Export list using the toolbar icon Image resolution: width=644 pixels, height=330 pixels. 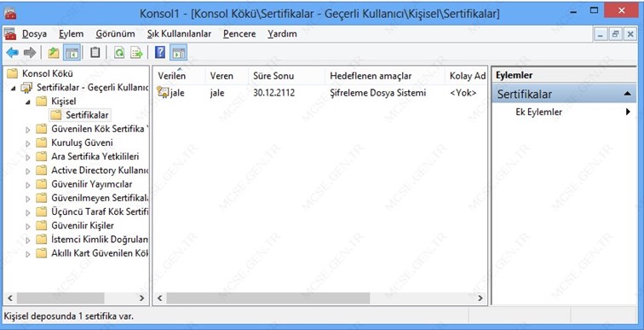[x=136, y=53]
